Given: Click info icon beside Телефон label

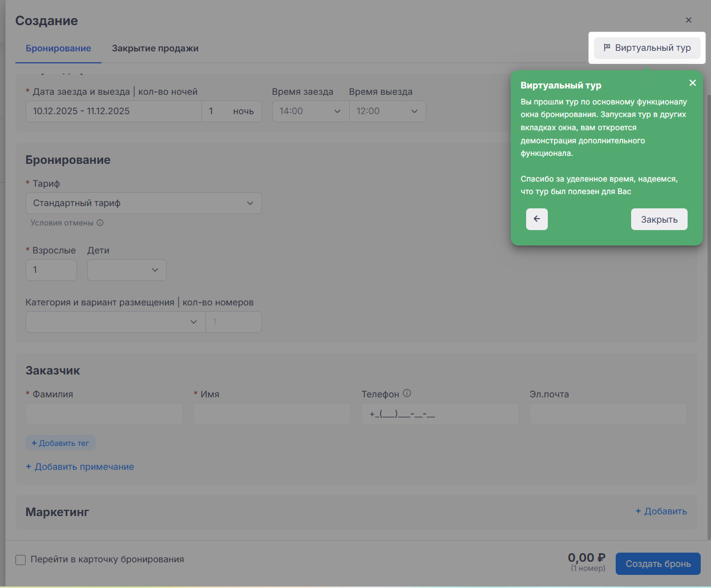Looking at the screenshot, I should pyautogui.click(x=407, y=393).
